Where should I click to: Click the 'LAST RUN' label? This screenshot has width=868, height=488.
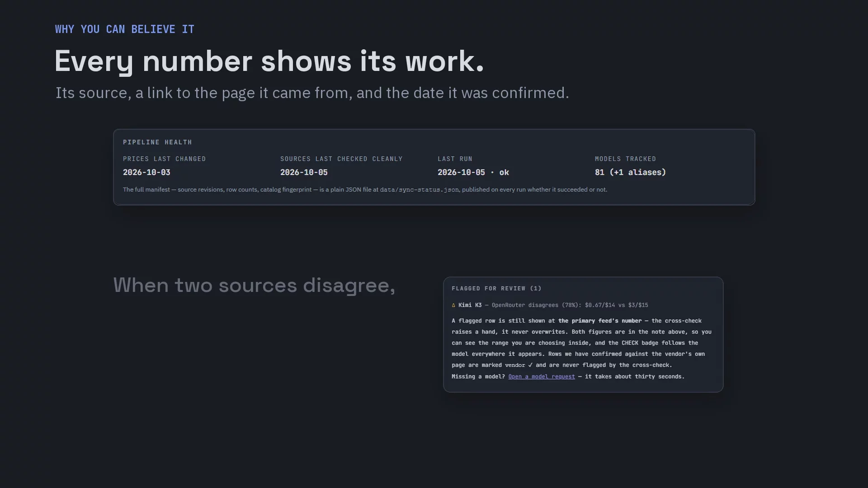click(x=455, y=159)
